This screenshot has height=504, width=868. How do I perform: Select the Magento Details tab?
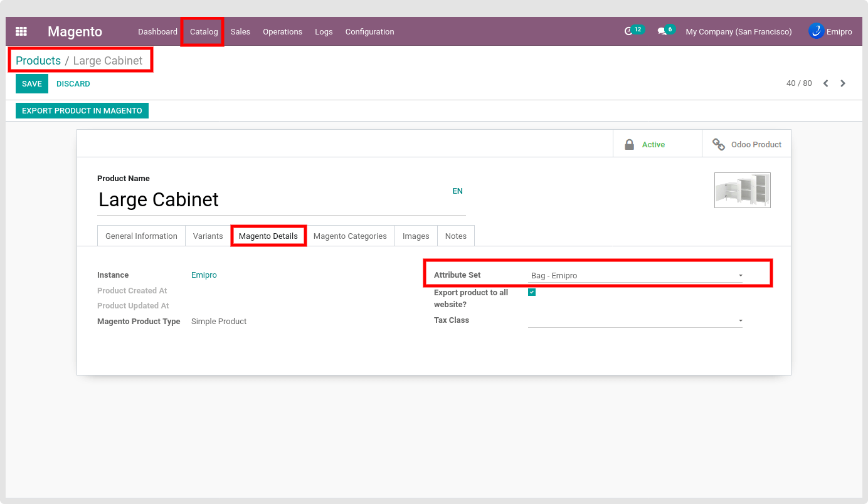268,236
